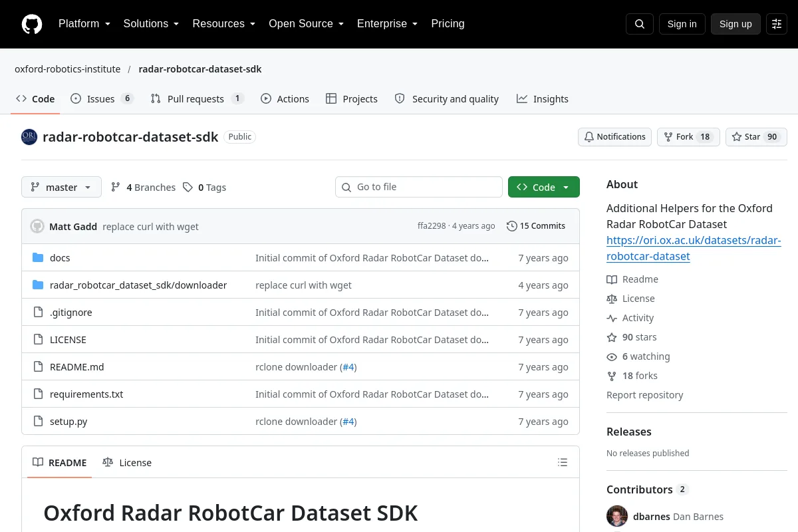Click the Releases heading link

pos(629,432)
